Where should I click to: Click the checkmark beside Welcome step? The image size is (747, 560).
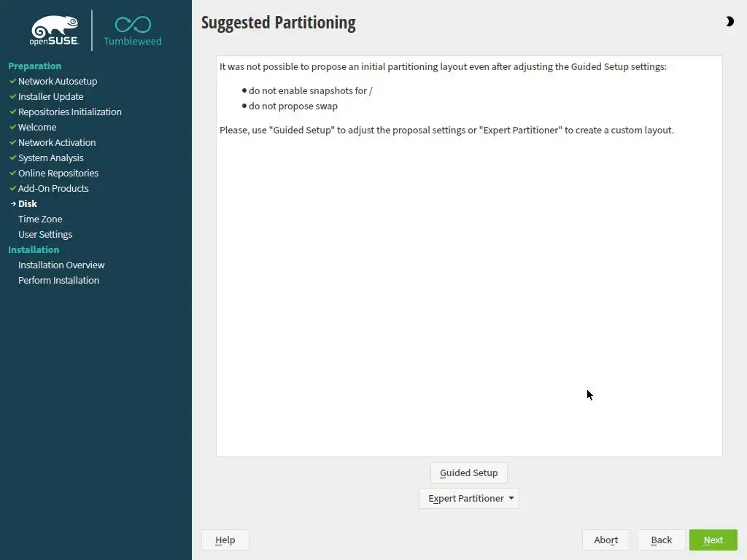pyautogui.click(x=12, y=127)
